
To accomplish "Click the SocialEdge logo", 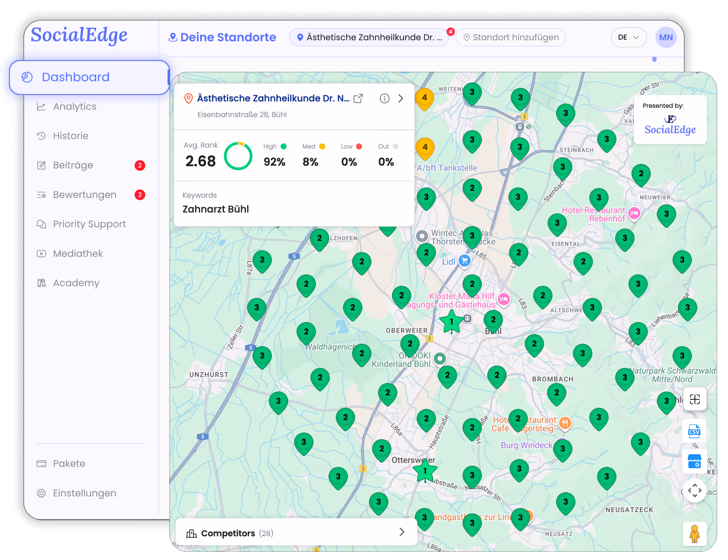I will tap(79, 36).
